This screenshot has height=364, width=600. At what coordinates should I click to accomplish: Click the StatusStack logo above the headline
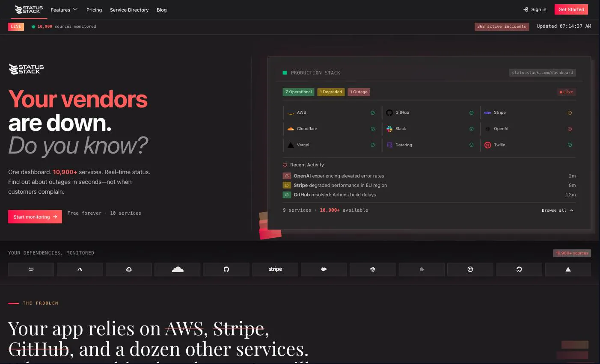point(26,69)
